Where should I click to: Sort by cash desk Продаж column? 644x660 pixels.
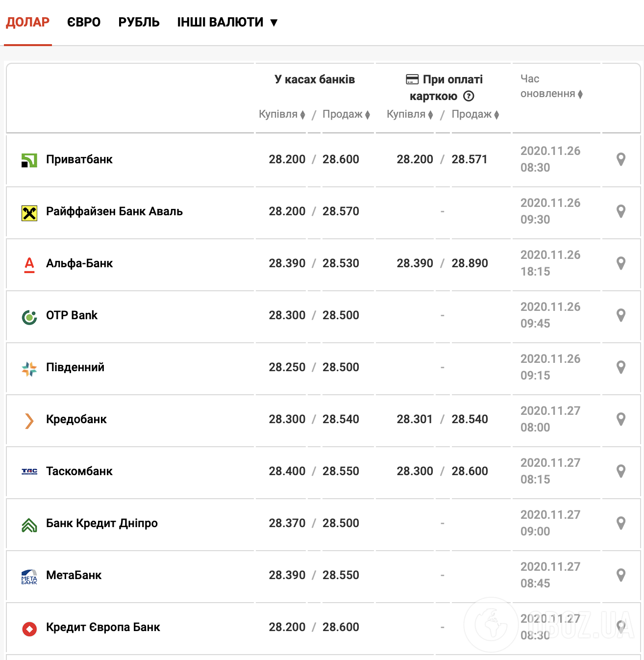pyautogui.click(x=347, y=114)
